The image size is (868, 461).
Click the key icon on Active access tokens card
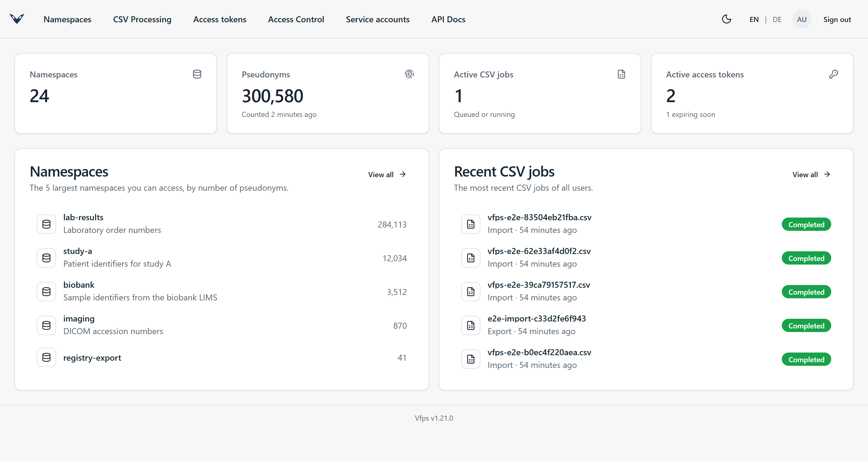click(x=834, y=74)
